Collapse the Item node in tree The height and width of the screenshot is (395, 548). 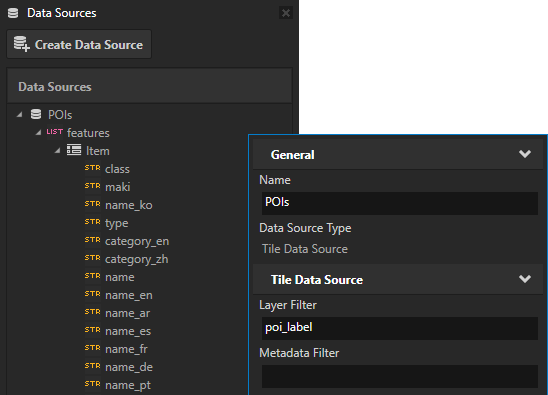point(58,151)
